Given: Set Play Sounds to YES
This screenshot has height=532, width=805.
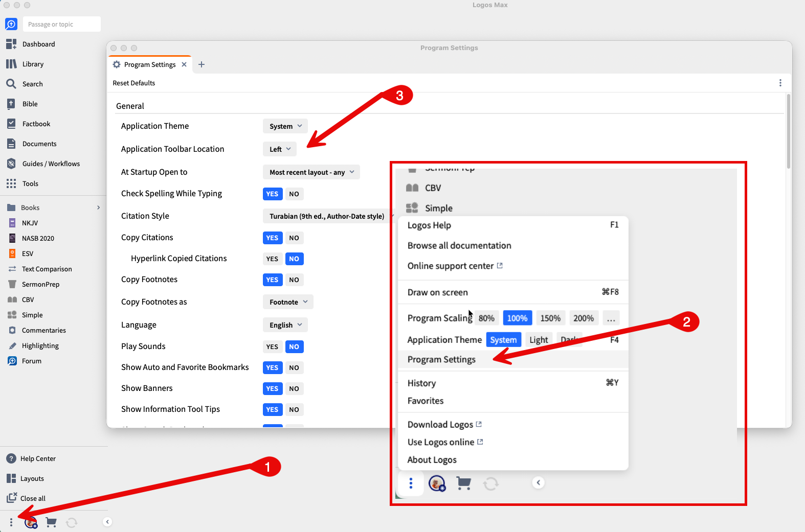Looking at the screenshot, I should (272, 346).
